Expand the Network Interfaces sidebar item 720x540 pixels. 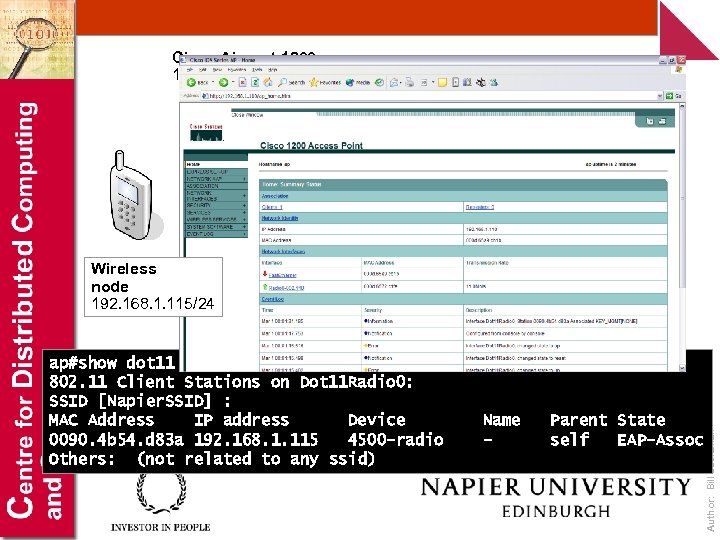244,196
